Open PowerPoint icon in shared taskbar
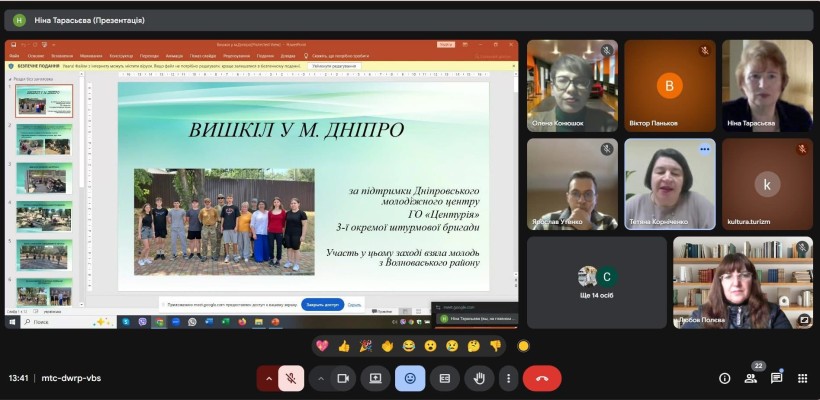The height and width of the screenshot is (400, 820). tap(275, 322)
